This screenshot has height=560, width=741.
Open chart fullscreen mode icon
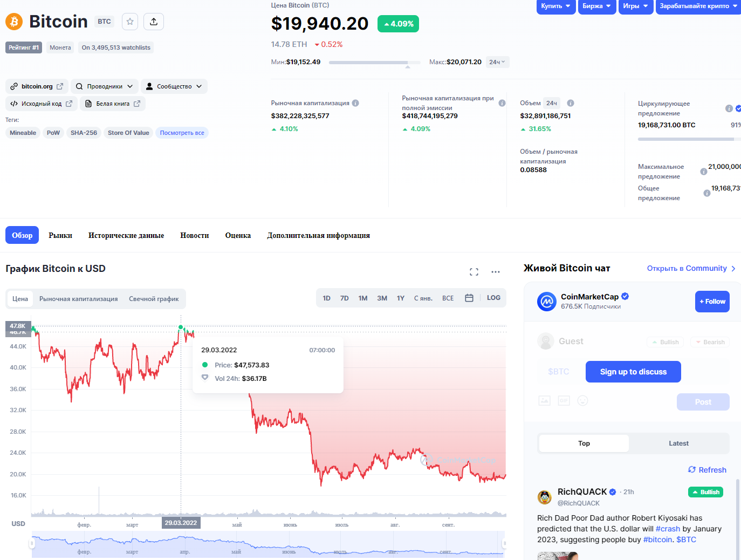474,272
